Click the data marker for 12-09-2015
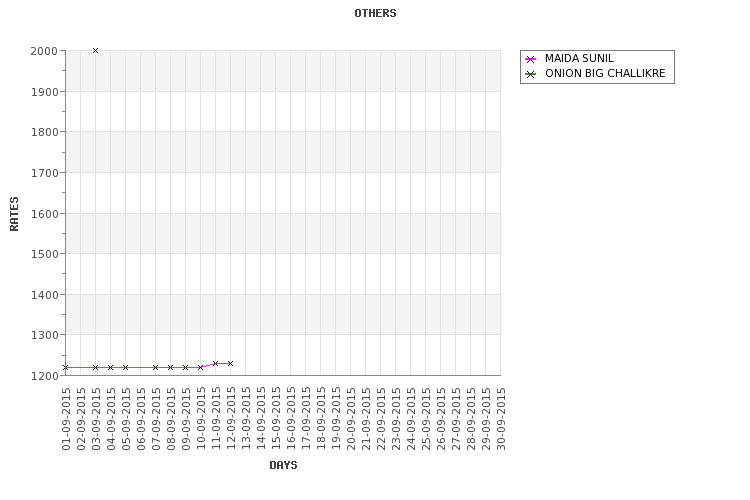750x500 pixels. point(230,363)
